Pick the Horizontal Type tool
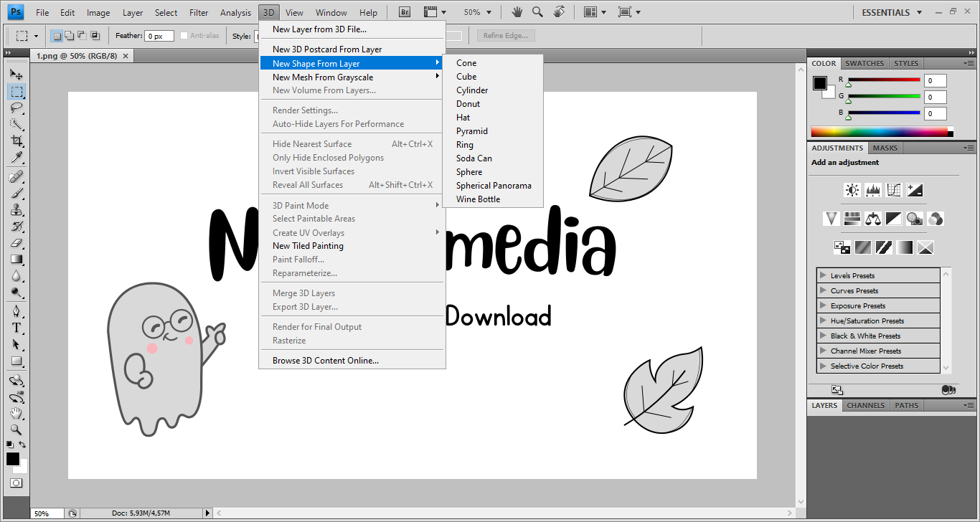 click(16, 328)
